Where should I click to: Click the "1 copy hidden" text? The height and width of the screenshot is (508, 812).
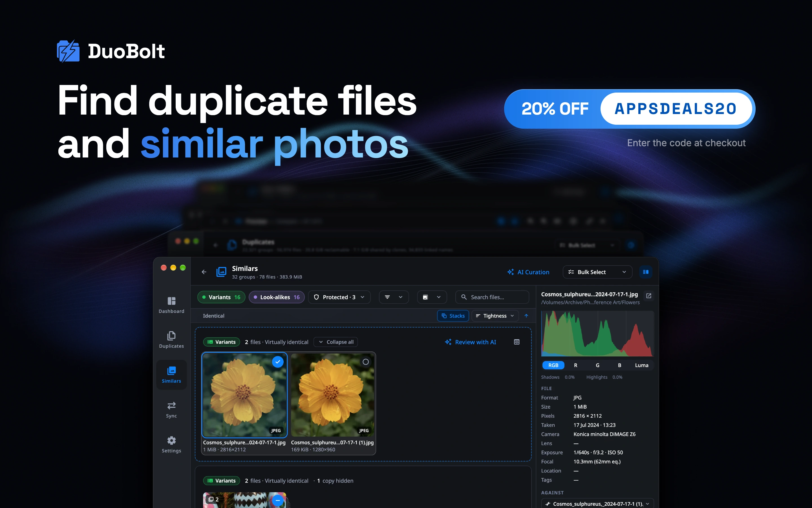(335, 481)
